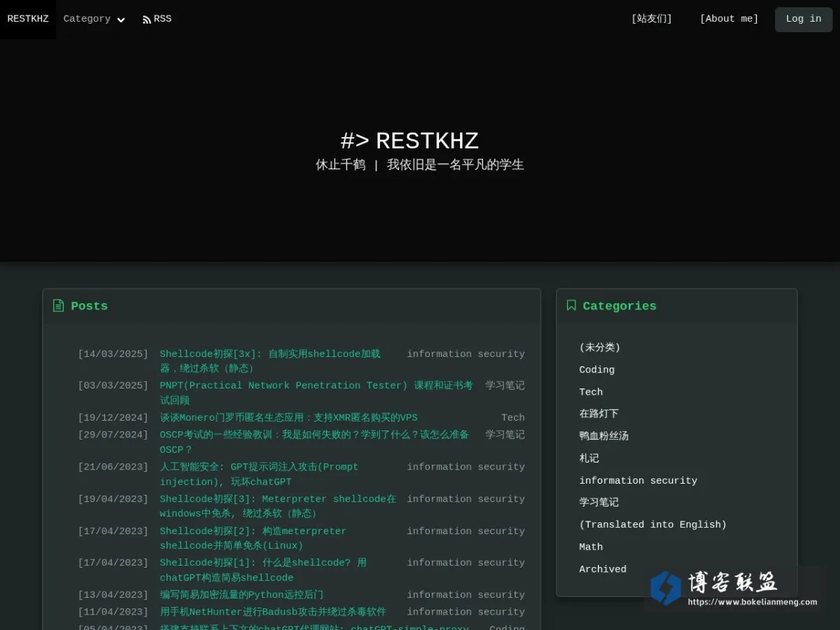The height and width of the screenshot is (630, 840).
Task: Click the date '[29/07/2024]' in Posts
Action: (x=113, y=435)
